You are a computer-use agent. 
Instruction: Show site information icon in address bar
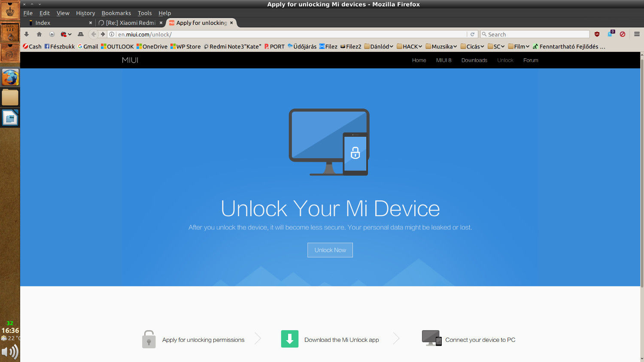click(x=112, y=34)
